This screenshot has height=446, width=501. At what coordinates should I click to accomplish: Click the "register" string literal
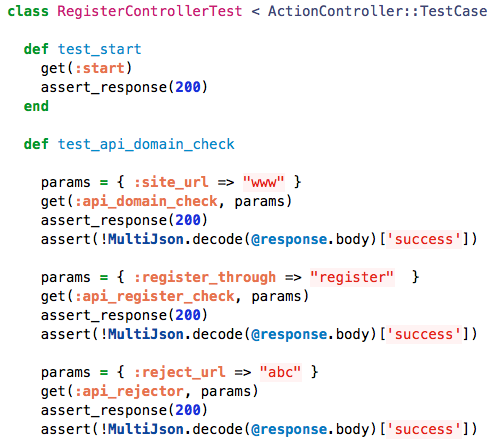point(352,277)
